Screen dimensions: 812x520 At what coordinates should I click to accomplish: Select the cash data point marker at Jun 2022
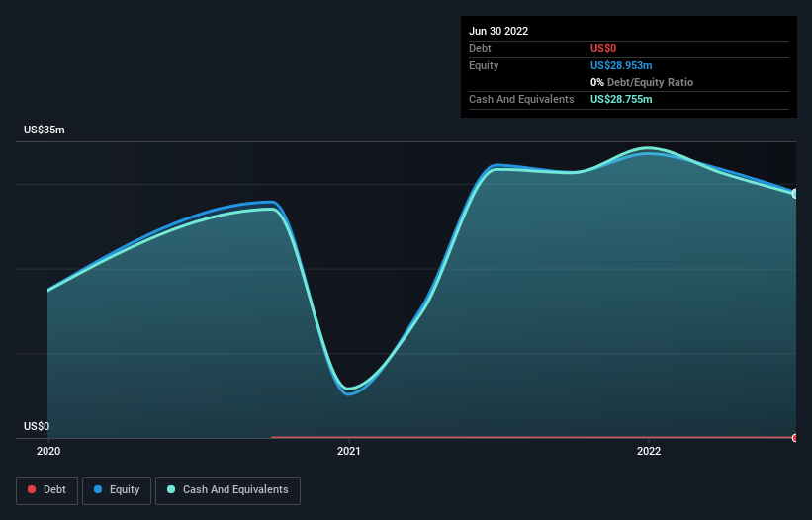coord(795,194)
